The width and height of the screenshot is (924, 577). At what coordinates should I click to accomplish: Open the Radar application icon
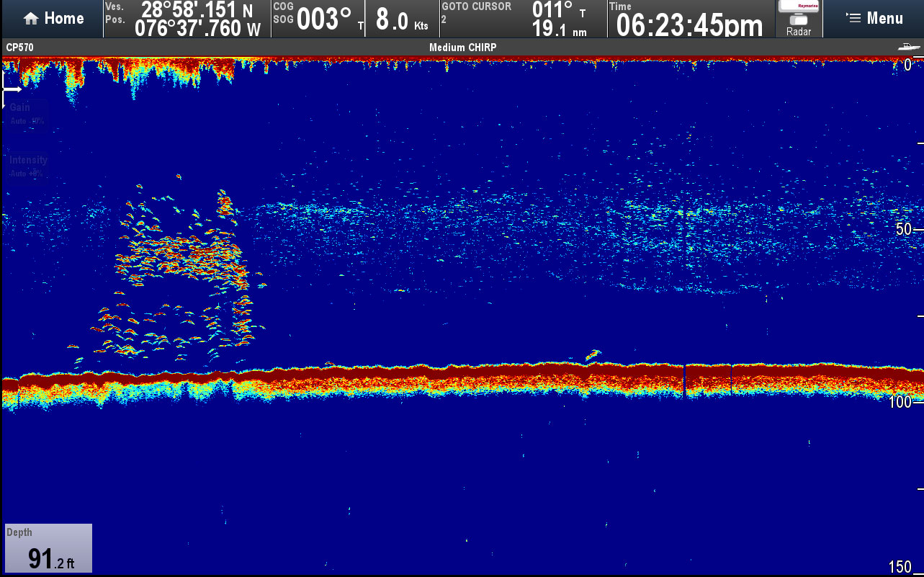(798, 19)
